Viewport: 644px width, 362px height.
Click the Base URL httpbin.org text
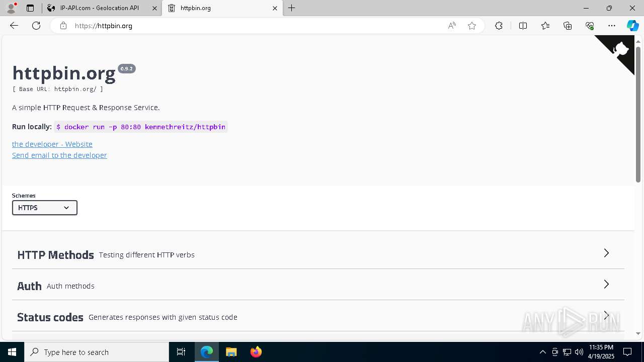point(58,89)
